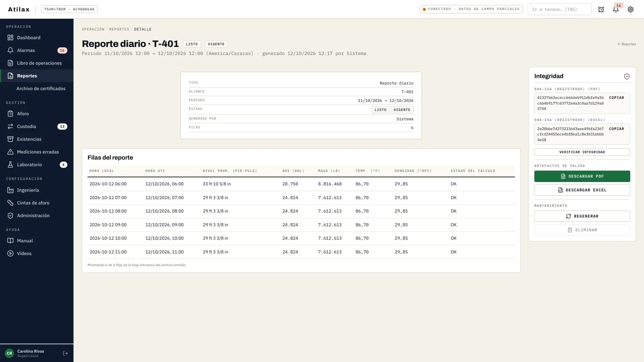
Task: Regenerate the report with Regenerar
Action: coord(582,216)
